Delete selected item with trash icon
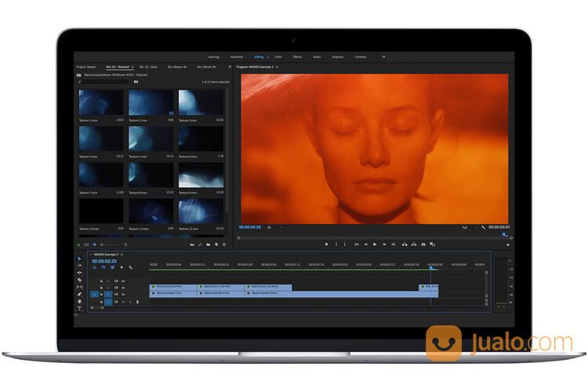Image resolution: width=588 pixels, height=392 pixels. coord(224,245)
